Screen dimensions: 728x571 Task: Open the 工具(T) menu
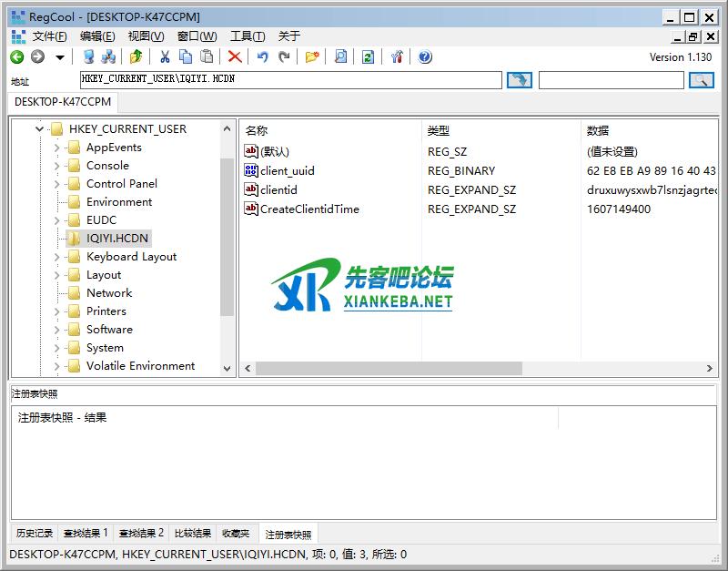pyautogui.click(x=247, y=36)
